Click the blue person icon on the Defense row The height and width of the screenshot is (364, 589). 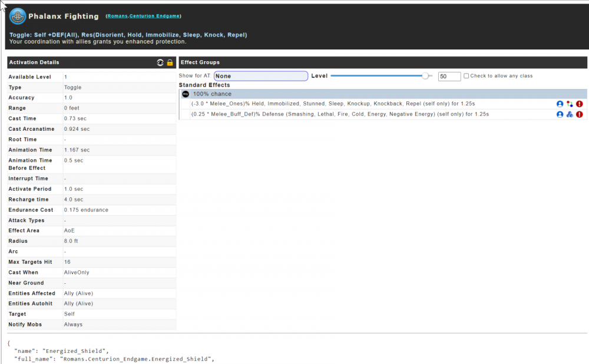560,114
